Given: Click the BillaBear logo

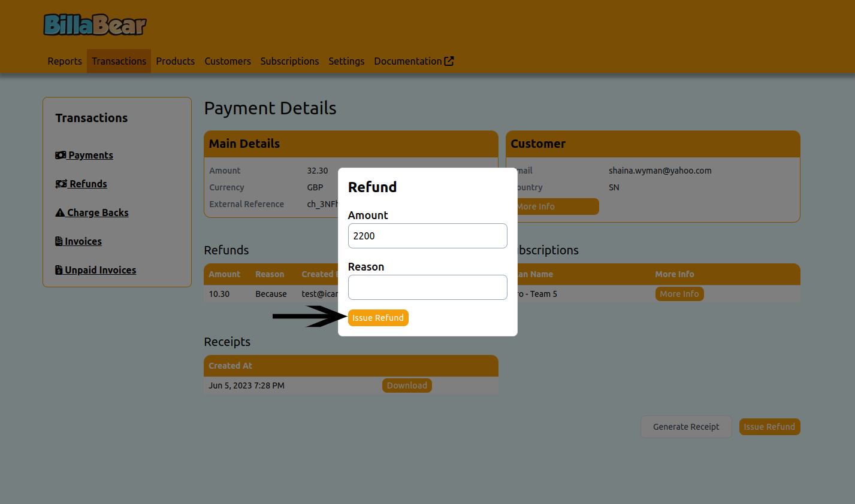Looking at the screenshot, I should tap(95, 25).
